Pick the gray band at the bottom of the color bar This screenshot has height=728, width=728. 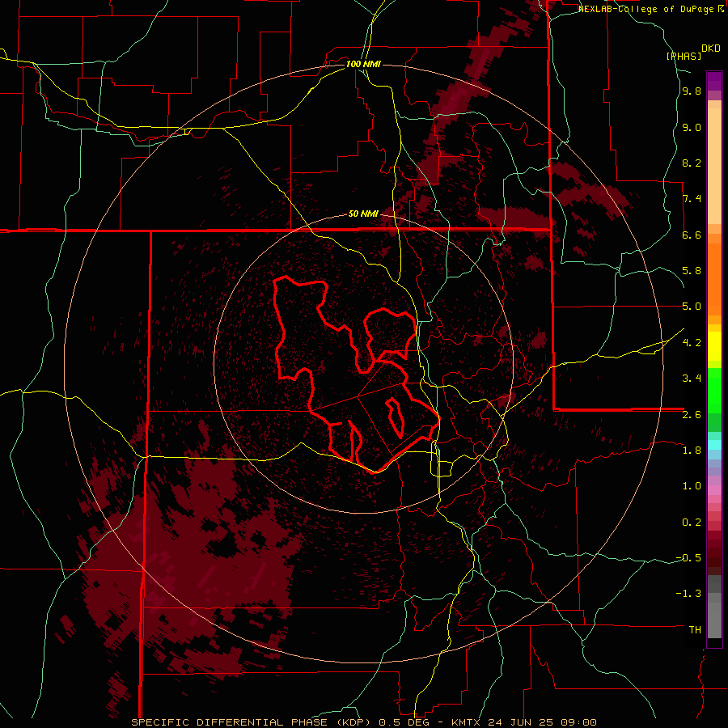tap(714, 620)
